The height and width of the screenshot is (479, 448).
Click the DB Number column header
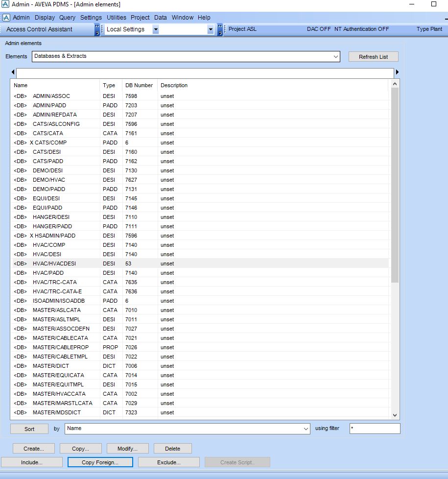point(139,85)
